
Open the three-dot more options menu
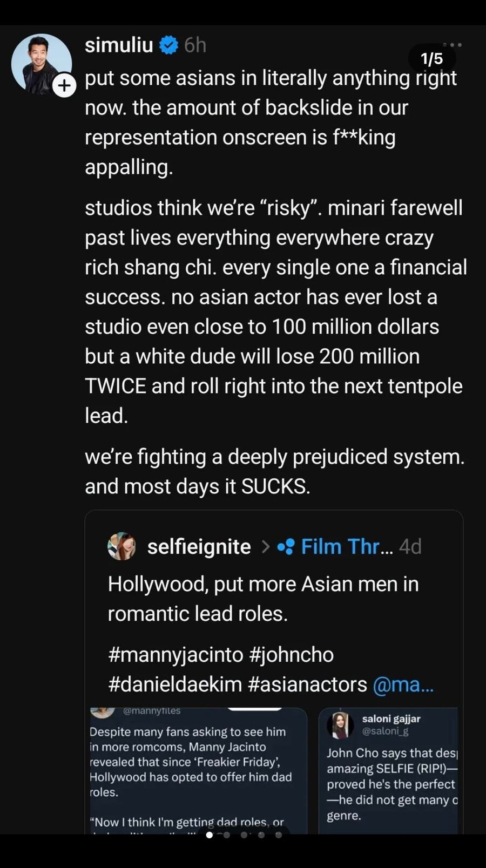pyautogui.click(x=452, y=45)
